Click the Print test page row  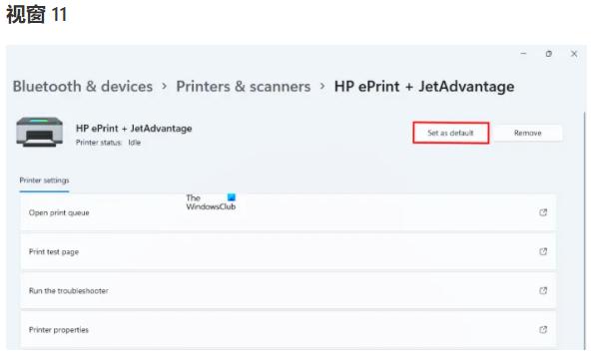click(x=289, y=251)
